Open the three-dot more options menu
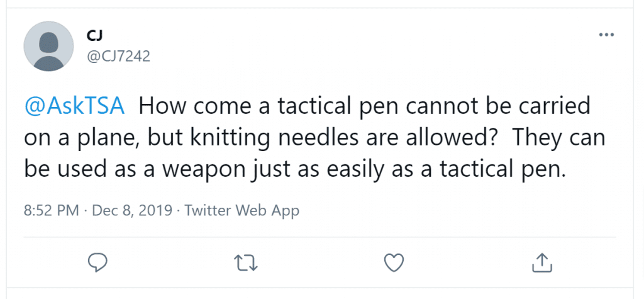The height and width of the screenshot is (299, 644). click(x=607, y=35)
